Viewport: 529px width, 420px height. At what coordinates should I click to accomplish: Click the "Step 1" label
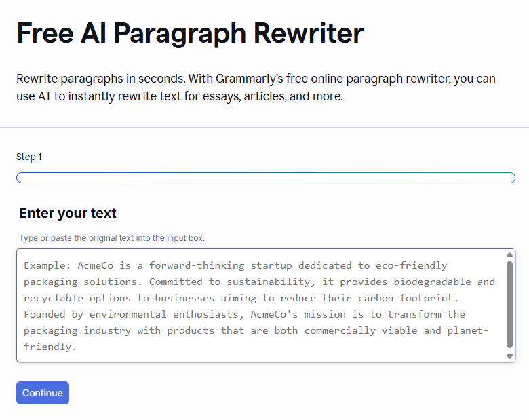pos(29,157)
